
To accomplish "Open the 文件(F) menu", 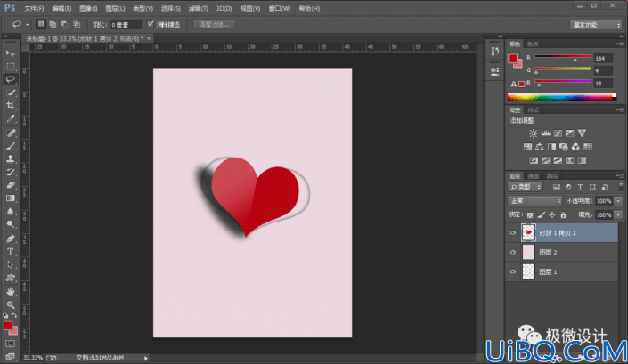I will point(34,8).
